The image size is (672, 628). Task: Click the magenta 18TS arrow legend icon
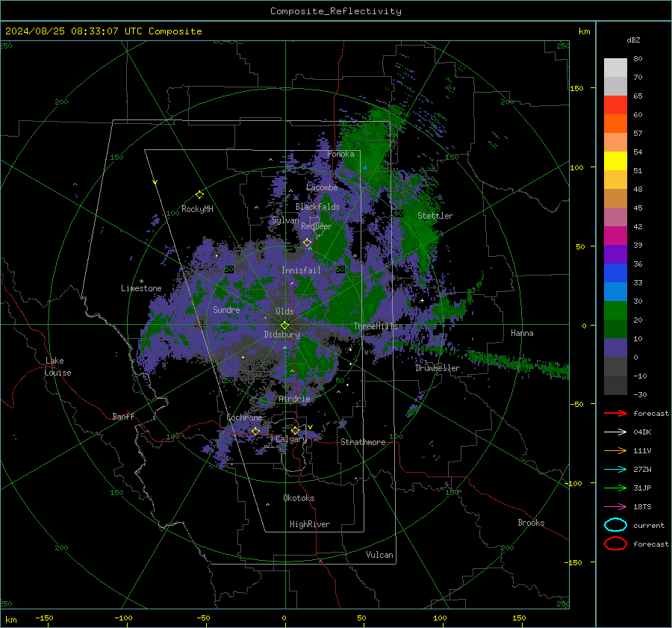615,507
